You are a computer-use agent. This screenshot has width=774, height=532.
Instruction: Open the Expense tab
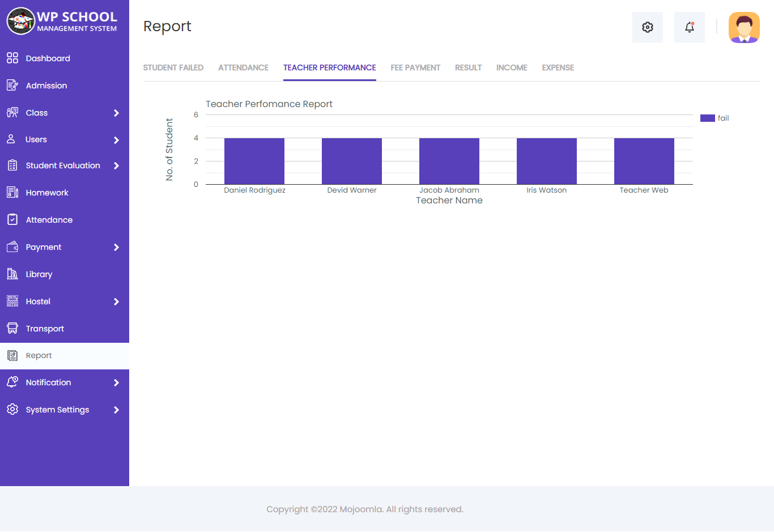click(558, 67)
